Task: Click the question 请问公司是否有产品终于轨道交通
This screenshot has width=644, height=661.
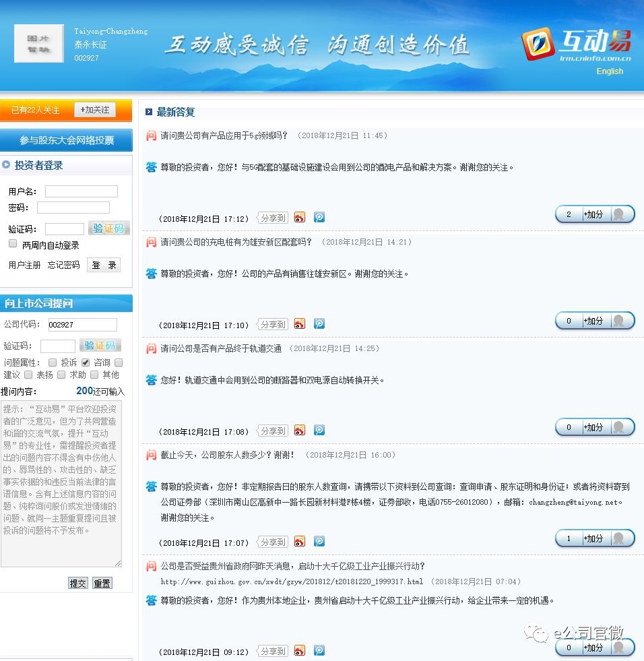Action: pos(221,348)
